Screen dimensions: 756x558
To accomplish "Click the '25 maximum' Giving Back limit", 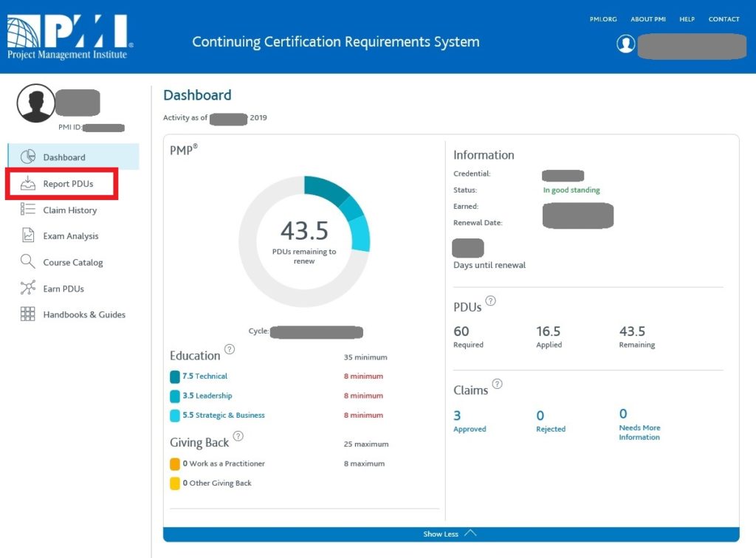I will pos(366,444).
